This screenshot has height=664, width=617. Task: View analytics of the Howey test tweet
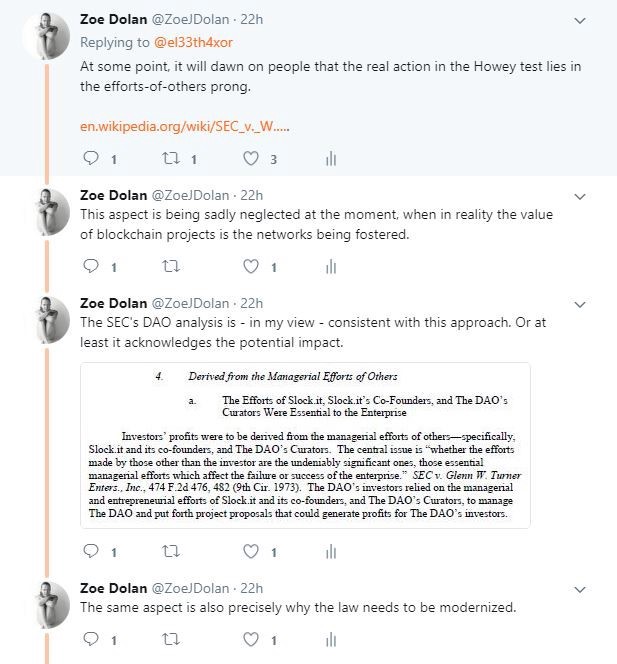tap(331, 158)
